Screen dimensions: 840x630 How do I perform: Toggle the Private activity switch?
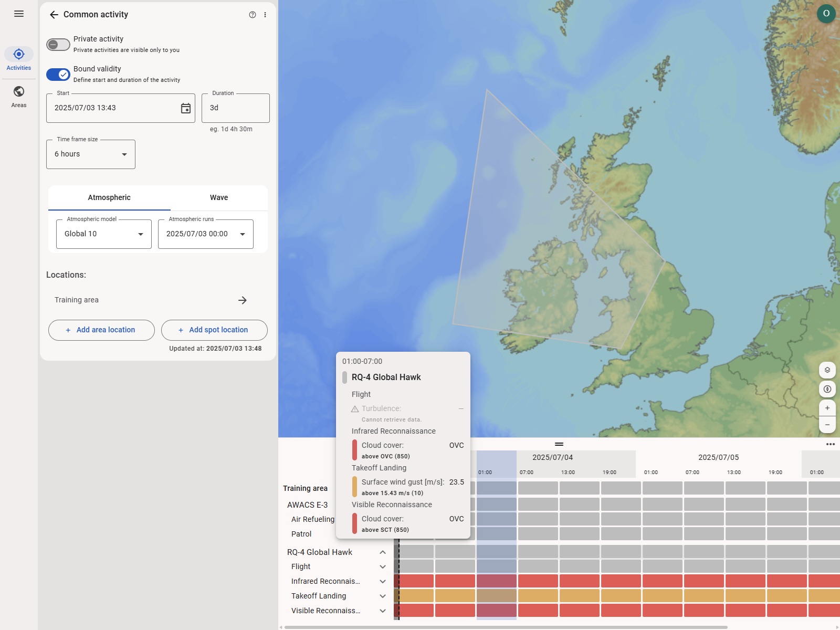point(58,45)
